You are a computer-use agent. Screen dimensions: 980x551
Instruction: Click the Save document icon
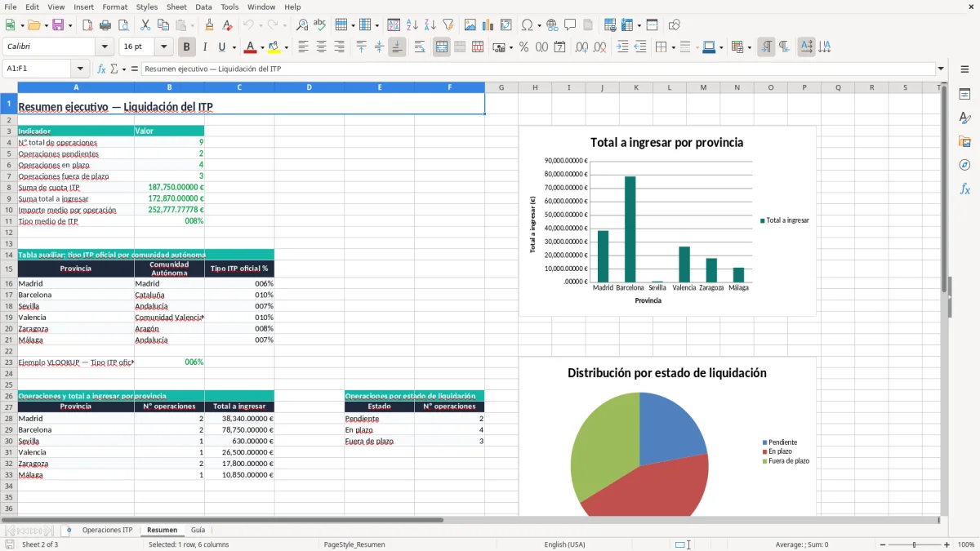point(58,25)
